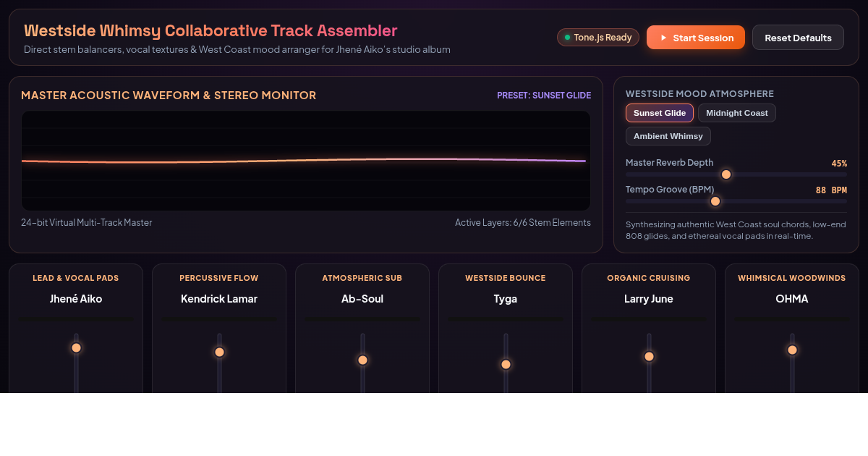
Task: Click the 88 BPM tempo value
Action: 831,190
